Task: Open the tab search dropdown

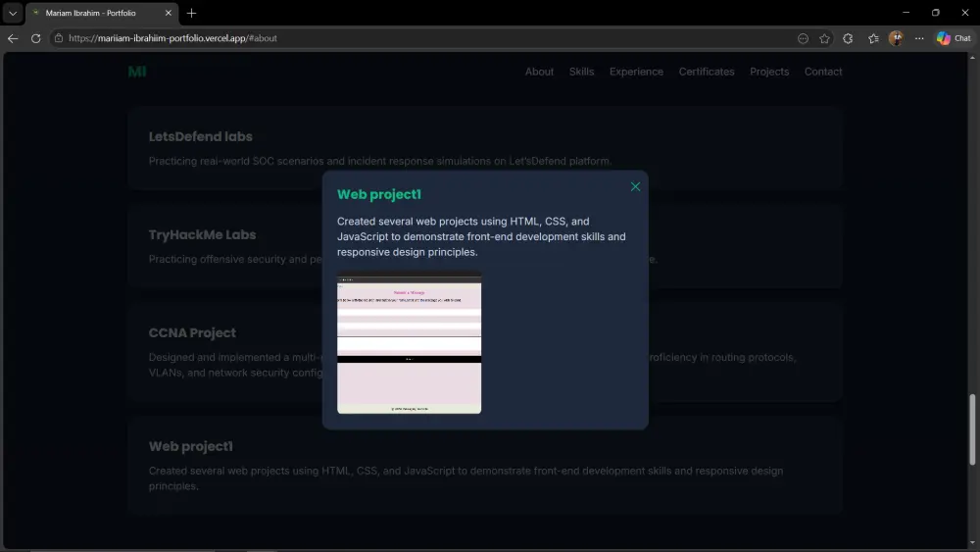Action: [x=13, y=13]
